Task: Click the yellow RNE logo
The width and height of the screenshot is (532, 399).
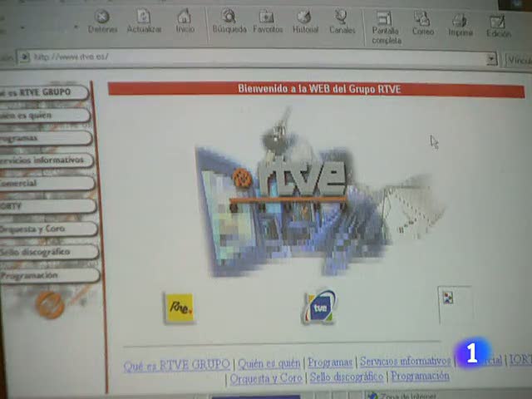Action: (x=180, y=308)
